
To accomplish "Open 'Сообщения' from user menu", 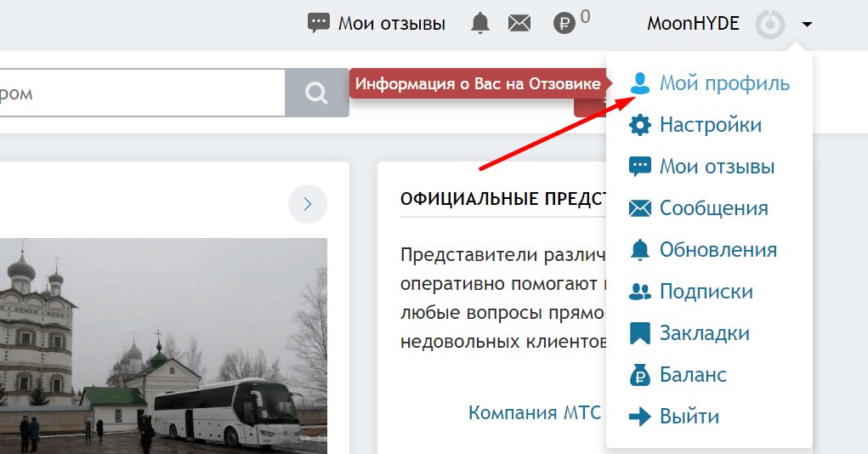I will (x=713, y=208).
